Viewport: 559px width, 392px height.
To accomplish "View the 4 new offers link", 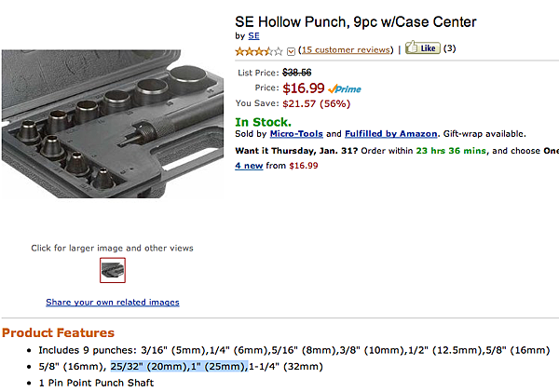I will pos(249,166).
